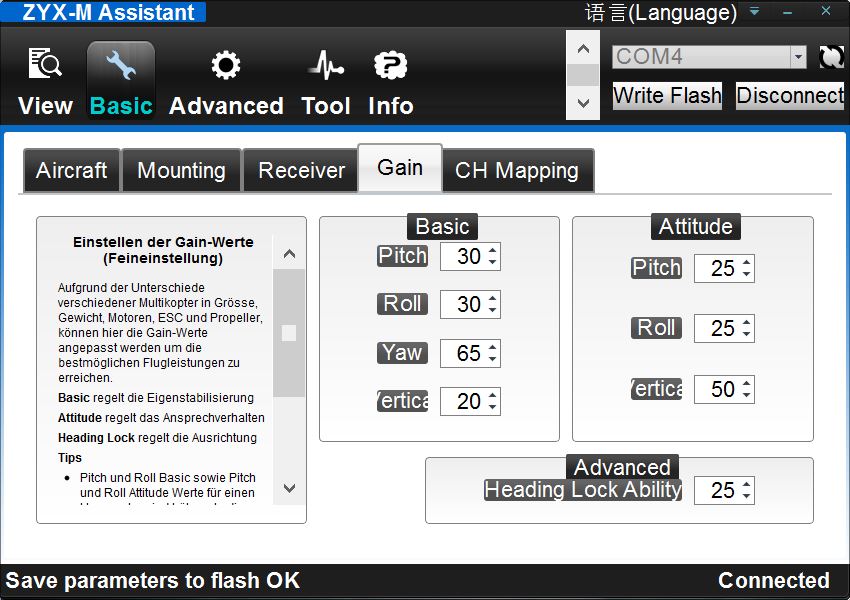Click Write Flash button
Image resolution: width=850 pixels, height=600 pixels.
pos(667,96)
